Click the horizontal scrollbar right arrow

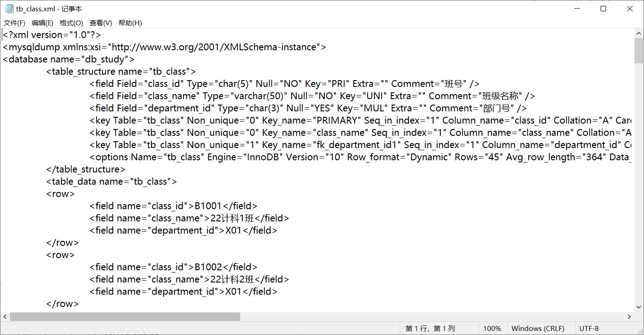point(629,316)
